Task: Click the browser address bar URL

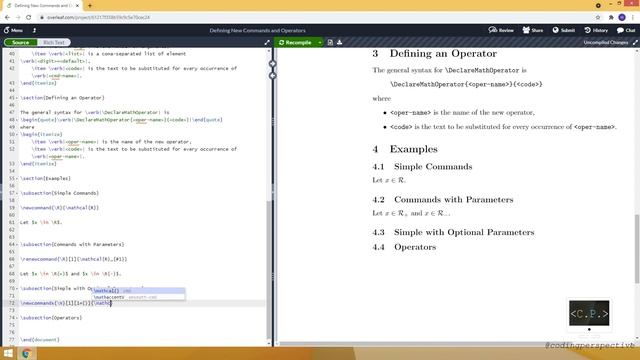Action: (98, 18)
